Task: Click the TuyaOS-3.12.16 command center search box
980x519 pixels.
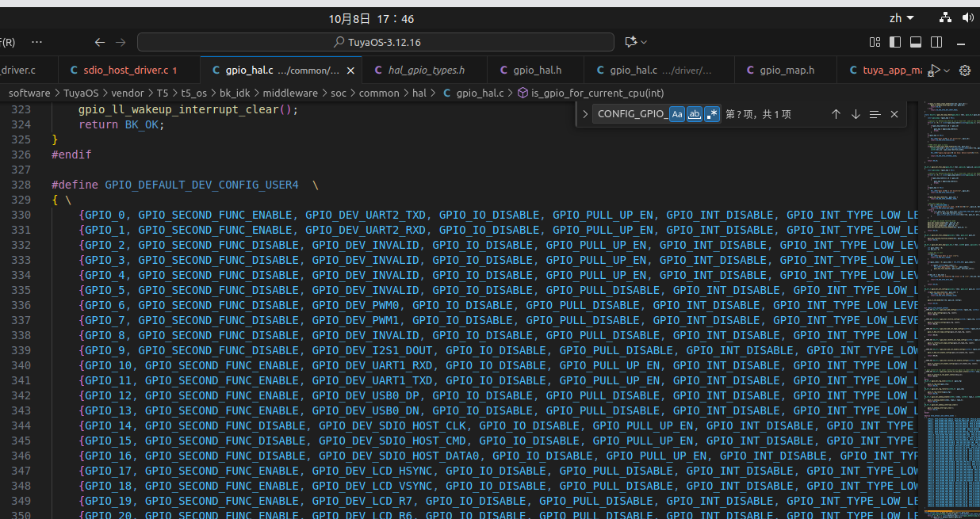Action: [x=376, y=42]
